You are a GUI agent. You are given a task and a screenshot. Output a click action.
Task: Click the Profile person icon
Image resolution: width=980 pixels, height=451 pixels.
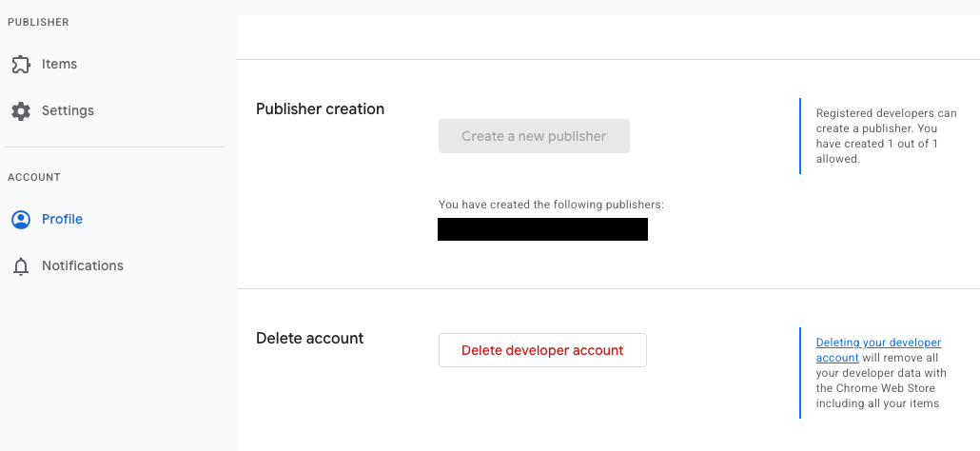tap(21, 219)
